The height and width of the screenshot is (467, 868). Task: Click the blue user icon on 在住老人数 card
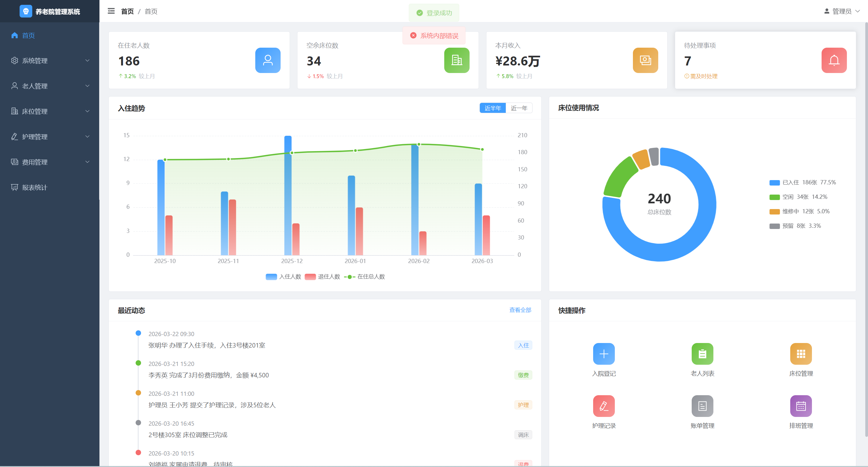point(268,60)
